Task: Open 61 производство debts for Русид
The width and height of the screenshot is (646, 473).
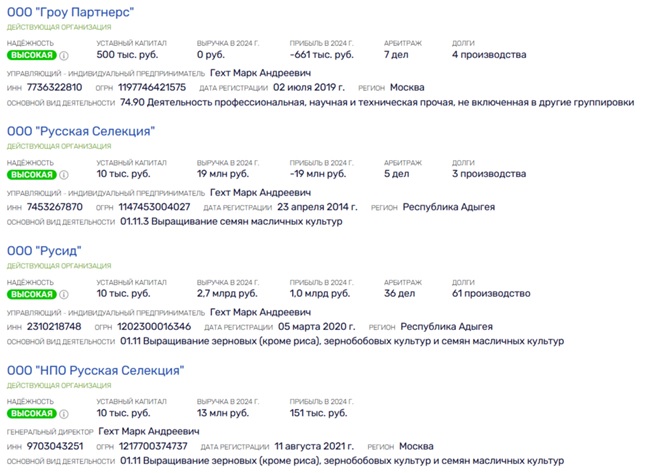Action: click(491, 293)
